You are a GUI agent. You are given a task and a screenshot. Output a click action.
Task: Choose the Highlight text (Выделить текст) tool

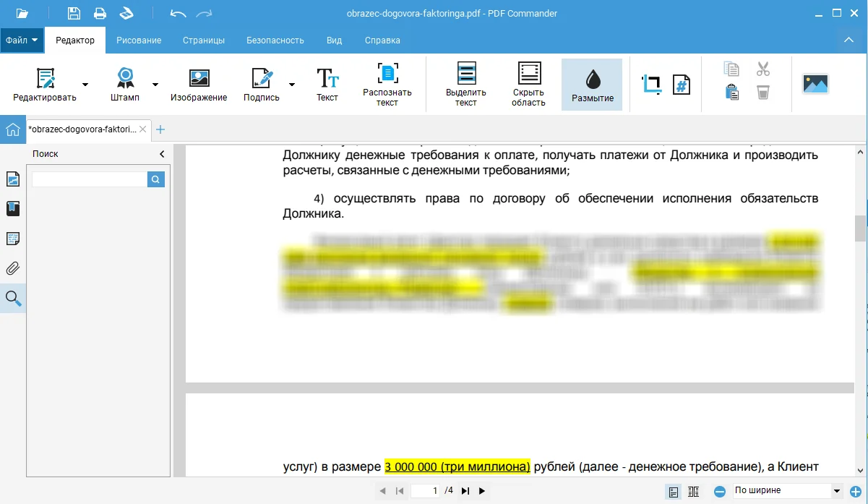coord(465,84)
